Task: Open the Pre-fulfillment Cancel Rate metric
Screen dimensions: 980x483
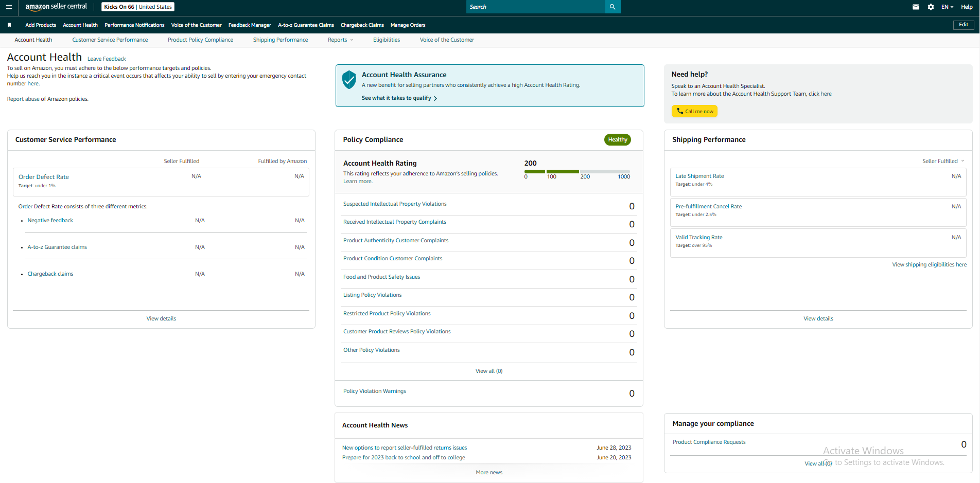Action: point(709,206)
